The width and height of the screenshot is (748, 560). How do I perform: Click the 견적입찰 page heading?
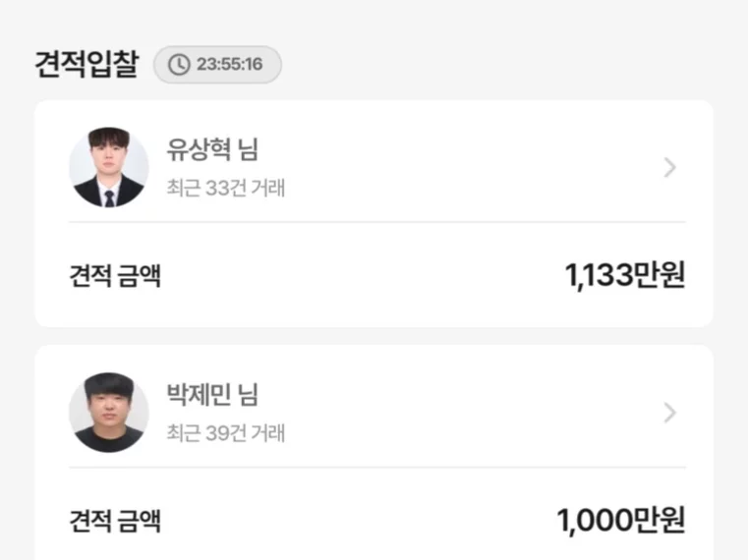tap(86, 65)
